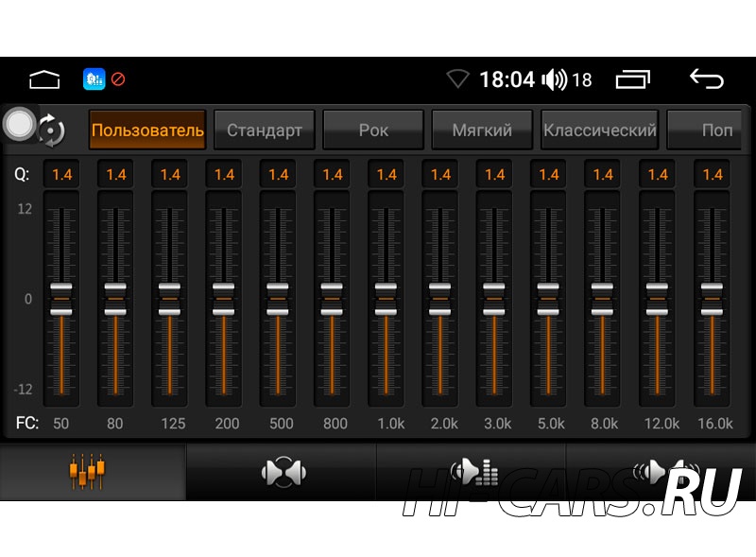Open Q value box above 2.0k
Viewport: 756px width, 557px height.
coord(439,174)
